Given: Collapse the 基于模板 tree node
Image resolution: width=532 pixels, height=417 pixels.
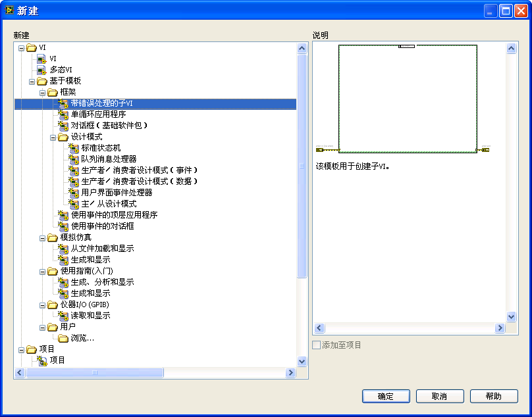Looking at the screenshot, I should coord(32,81).
